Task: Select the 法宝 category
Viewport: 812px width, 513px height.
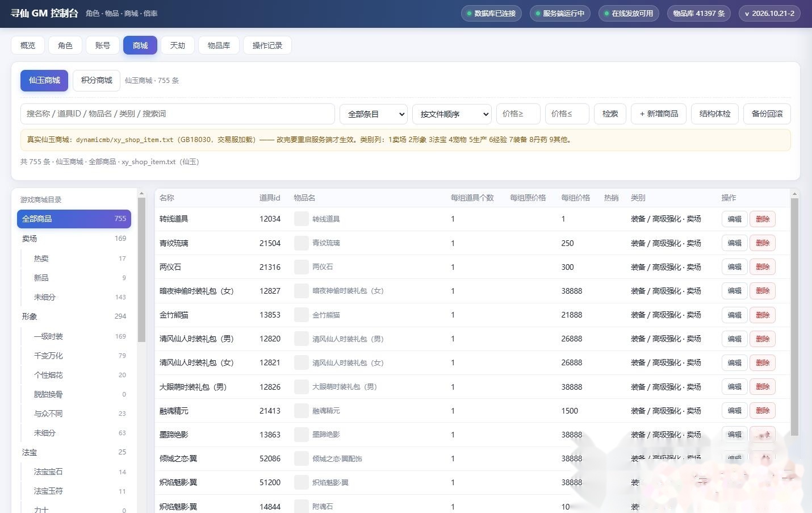Action: tap(74, 452)
